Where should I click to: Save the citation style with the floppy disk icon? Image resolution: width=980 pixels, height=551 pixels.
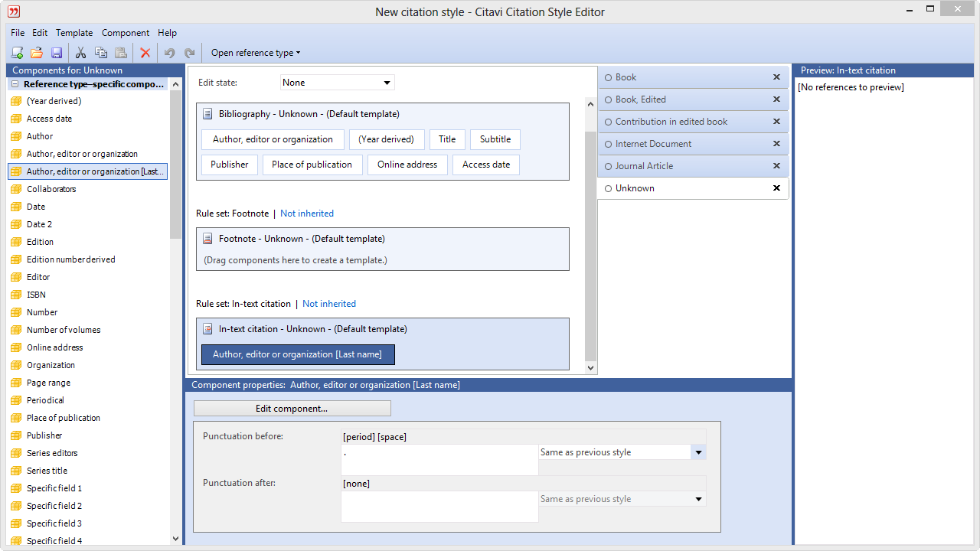56,53
